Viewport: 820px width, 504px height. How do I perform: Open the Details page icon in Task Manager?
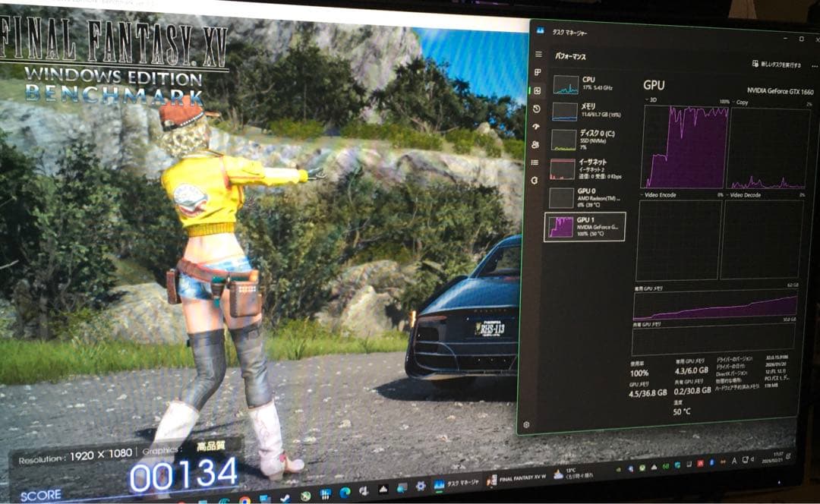tap(535, 162)
